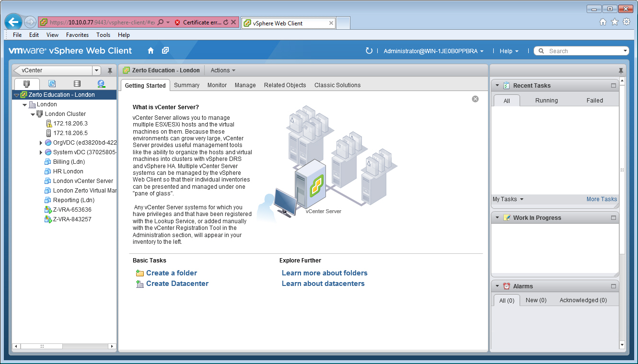The width and height of the screenshot is (638, 364).
Task: Click the address bar stop icon
Action: click(x=233, y=23)
